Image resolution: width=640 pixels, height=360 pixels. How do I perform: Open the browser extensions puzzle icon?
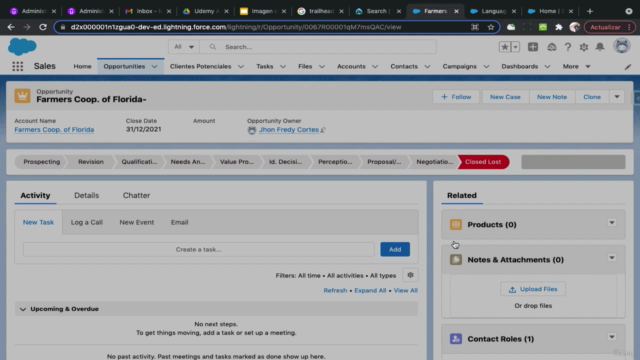[558, 27]
